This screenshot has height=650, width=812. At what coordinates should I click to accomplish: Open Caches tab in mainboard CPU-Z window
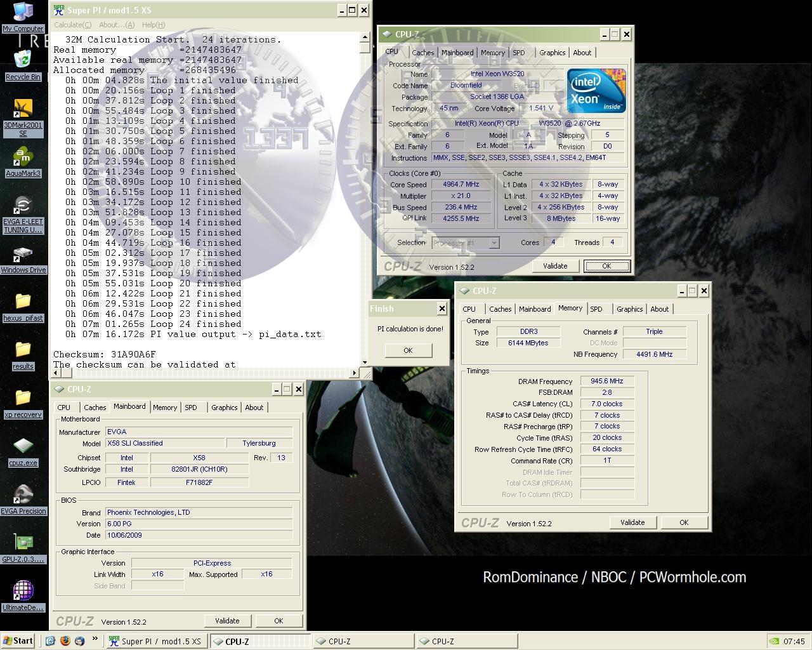click(95, 408)
